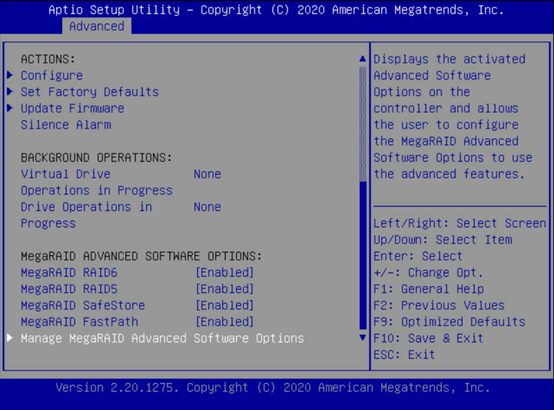
Task: Click the scroll up arrow icon
Action: point(363,59)
